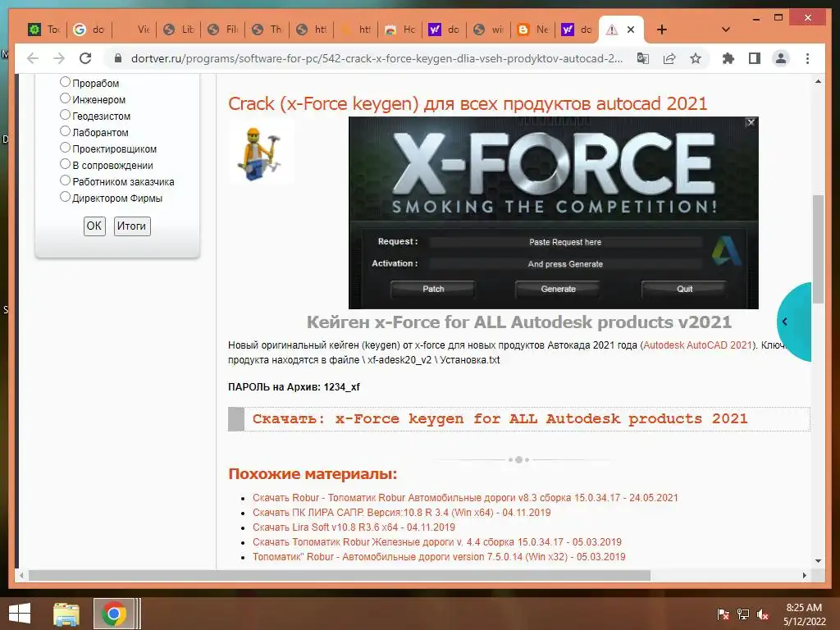Viewport: 840px width, 630px height.
Task: Switch to the 'wi' tab
Action: pyautogui.click(x=489, y=30)
